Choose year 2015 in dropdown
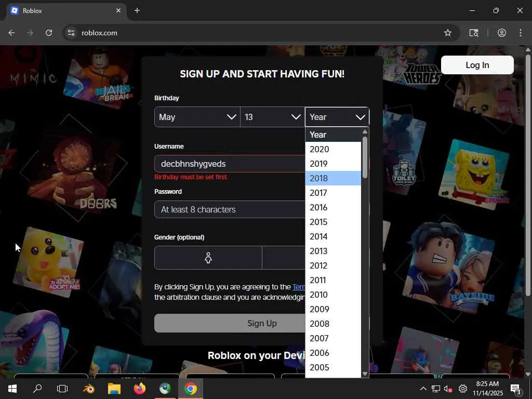This screenshot has height=399, width=532. click(x=333, y=222)
